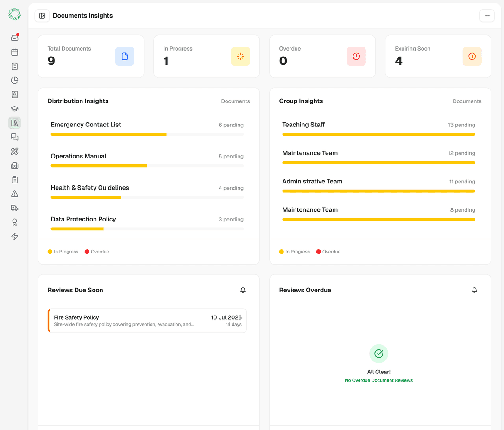Select the Data Protection Policy row title
The width and height of the screenshot is (504, 430).
tap(83, 219)
